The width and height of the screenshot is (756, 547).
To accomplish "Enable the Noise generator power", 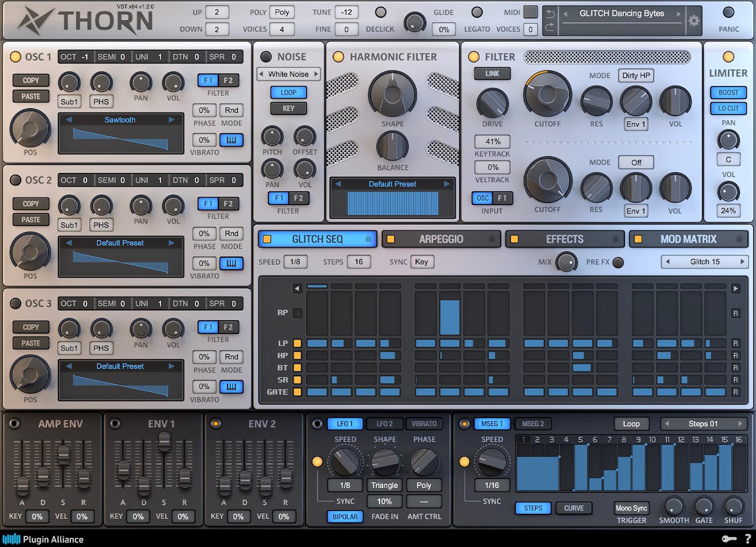I will click(266, 57).
